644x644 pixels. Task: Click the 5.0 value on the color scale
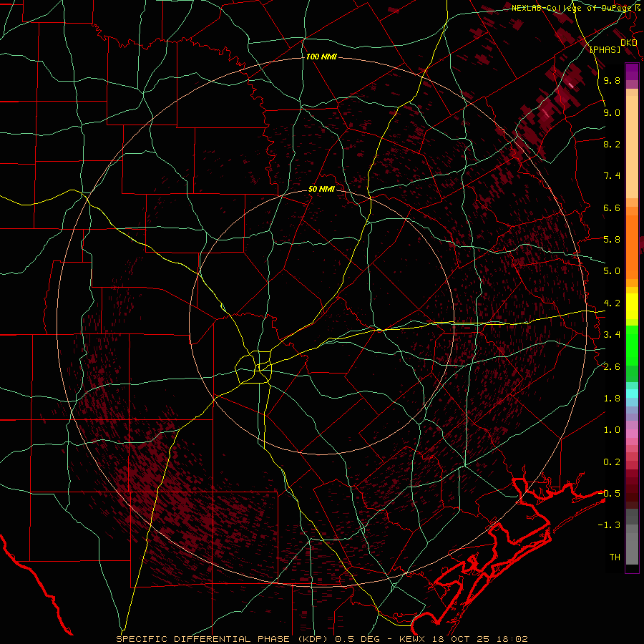612,271
